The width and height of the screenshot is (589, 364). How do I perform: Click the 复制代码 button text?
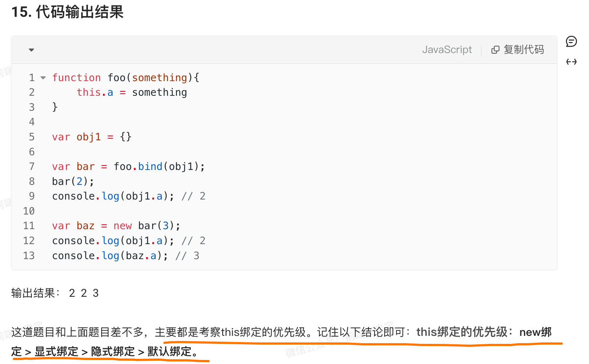point(524,50)
